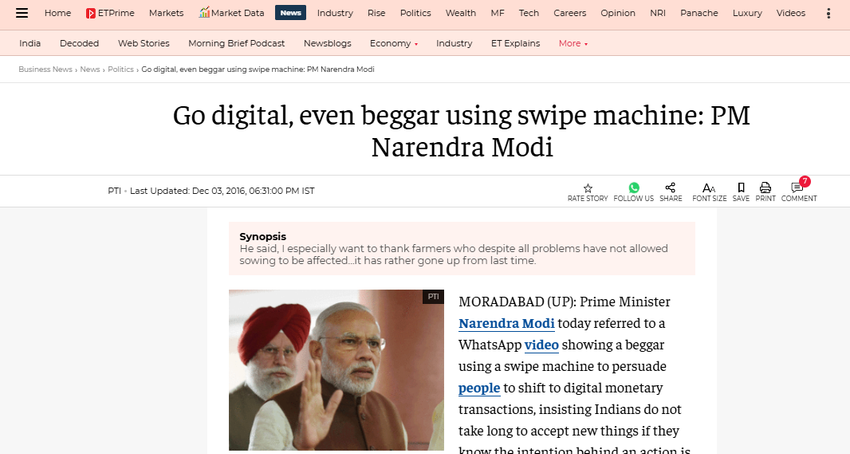Save article using bookmark icon
This screenshot has height=454, width=850.
741,188
